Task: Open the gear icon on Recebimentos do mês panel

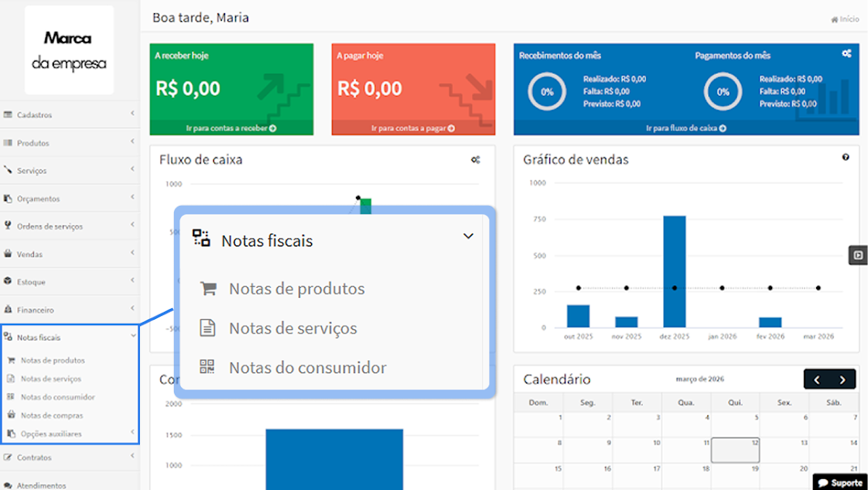Action: tap(845, 53)
